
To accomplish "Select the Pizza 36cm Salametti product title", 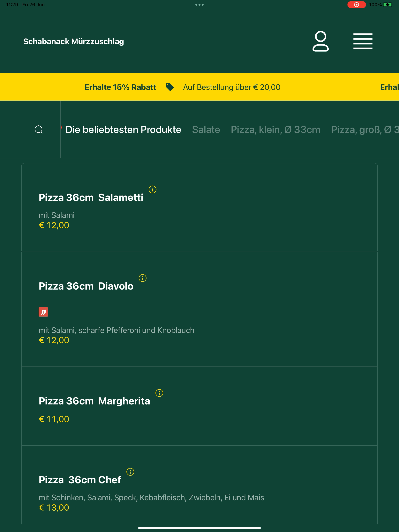I will 91,197.
